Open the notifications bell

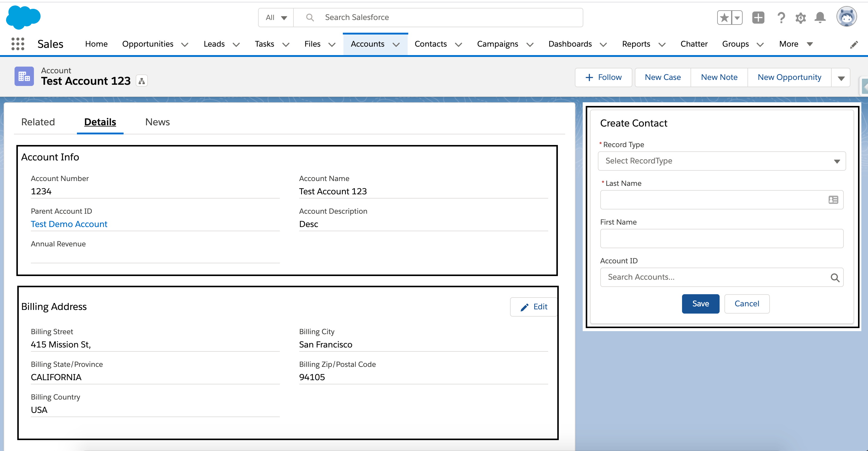pyautogui.click(x=820, y=18)
